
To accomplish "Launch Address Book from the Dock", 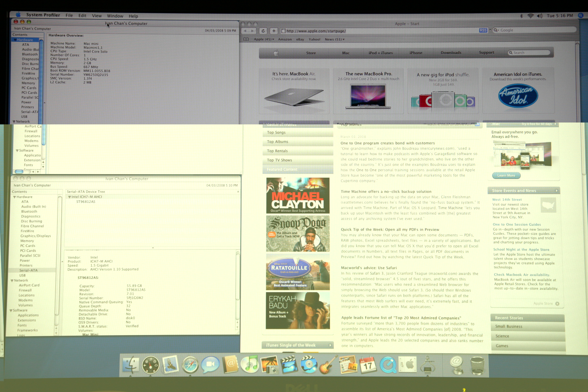I will pyautogui.click(x=230, y=364).
